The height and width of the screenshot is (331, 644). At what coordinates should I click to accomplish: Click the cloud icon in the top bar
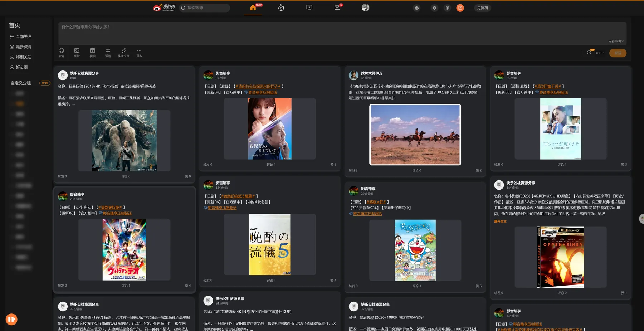(417, 8)
